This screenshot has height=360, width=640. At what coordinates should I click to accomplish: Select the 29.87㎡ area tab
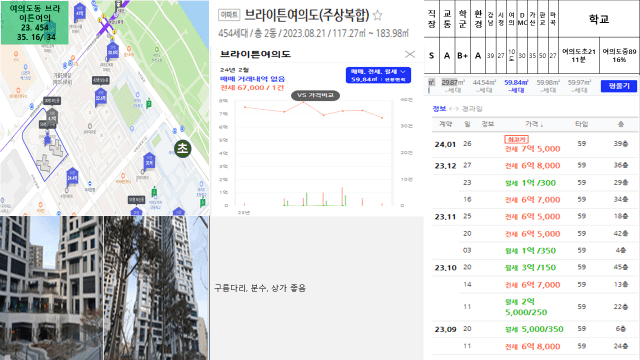(453, 86)
